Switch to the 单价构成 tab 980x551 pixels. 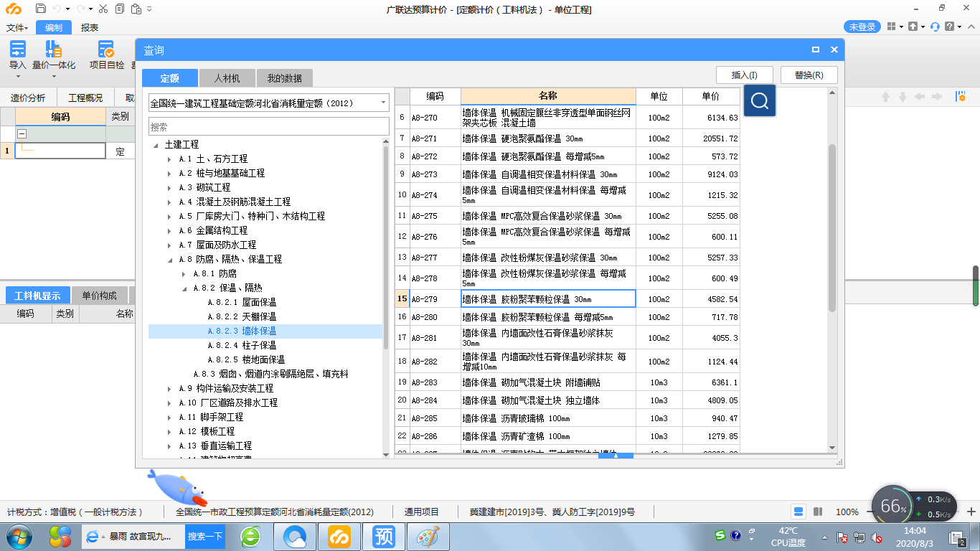[x=99, y=295]
